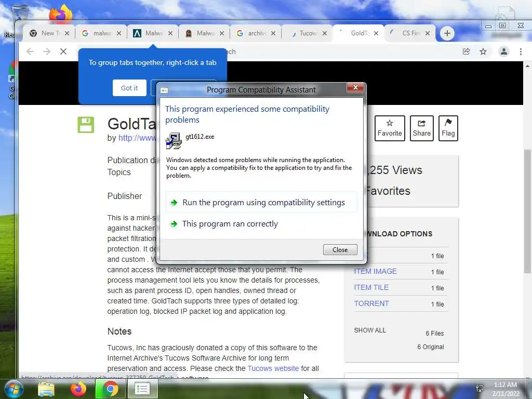The width and height of the screenshot is (532, 399).
Task: Close the New Tab tab
Action: [x=67, y=33]
